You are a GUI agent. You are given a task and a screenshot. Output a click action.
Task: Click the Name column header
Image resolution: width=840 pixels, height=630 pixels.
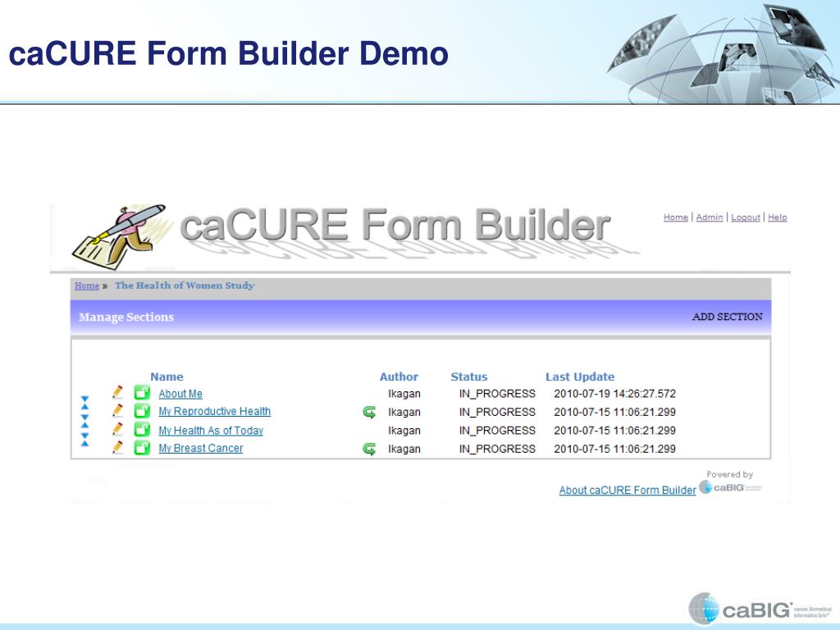pos(167,377)
